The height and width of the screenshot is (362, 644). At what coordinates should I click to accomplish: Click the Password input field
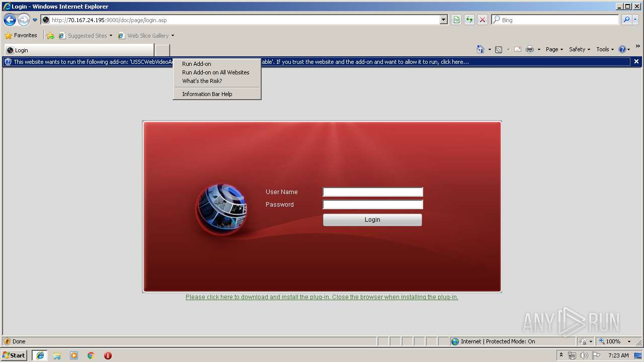(373, 205)
